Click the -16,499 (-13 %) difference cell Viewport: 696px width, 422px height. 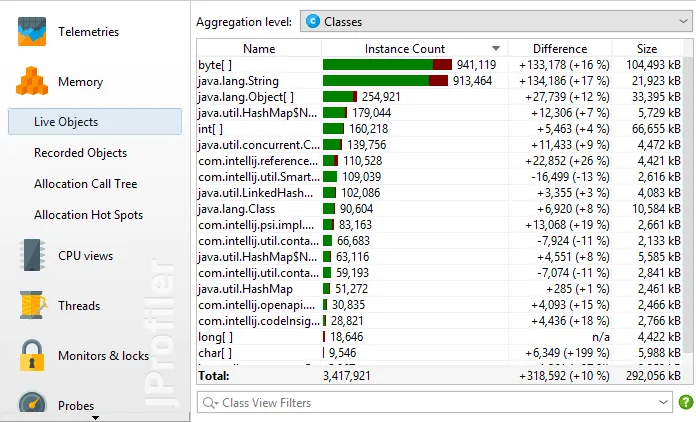[570, 177]
